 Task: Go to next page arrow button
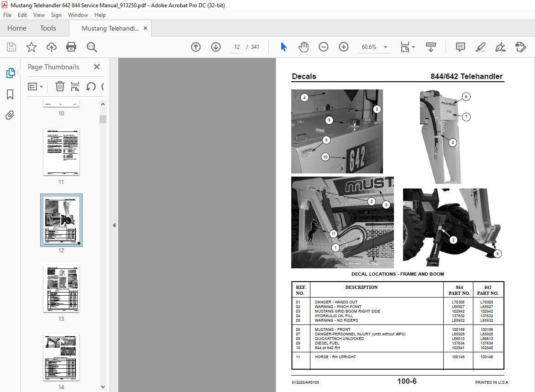[x=216, y=47]
